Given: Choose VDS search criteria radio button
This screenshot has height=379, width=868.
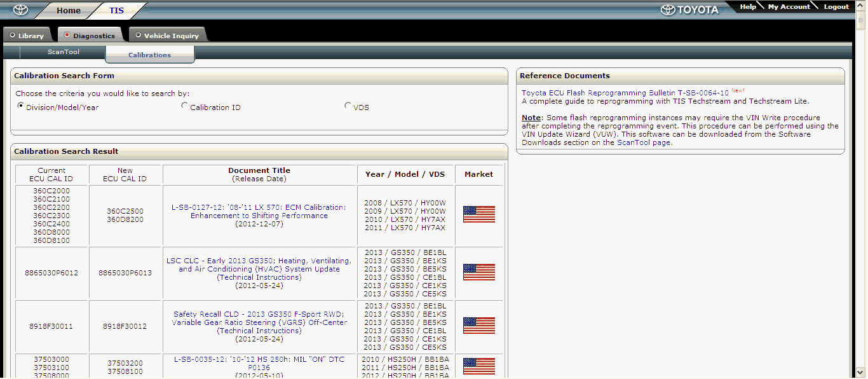Looking at the screenshot, I should [x=348, y=106].
